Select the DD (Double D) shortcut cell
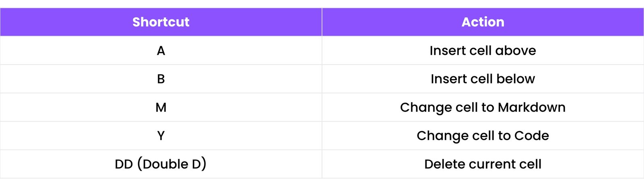 [161, 164]
